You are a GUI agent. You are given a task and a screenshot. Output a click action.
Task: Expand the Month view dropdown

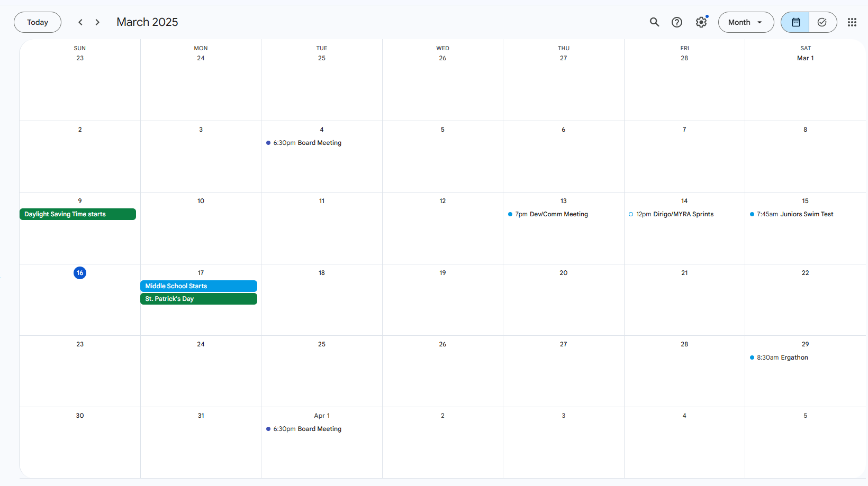(x=746, y=22)
